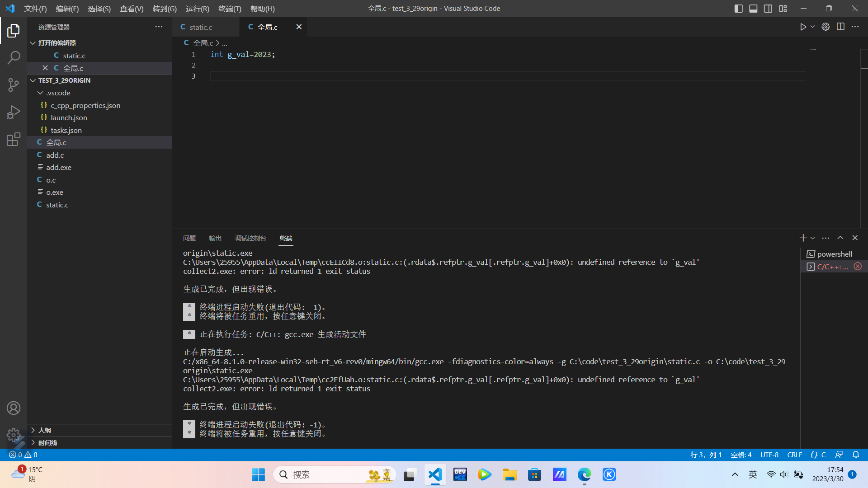868x488 pixels.
Task: Toggle the primary sidebar layout button
Action: click(739, 9)
